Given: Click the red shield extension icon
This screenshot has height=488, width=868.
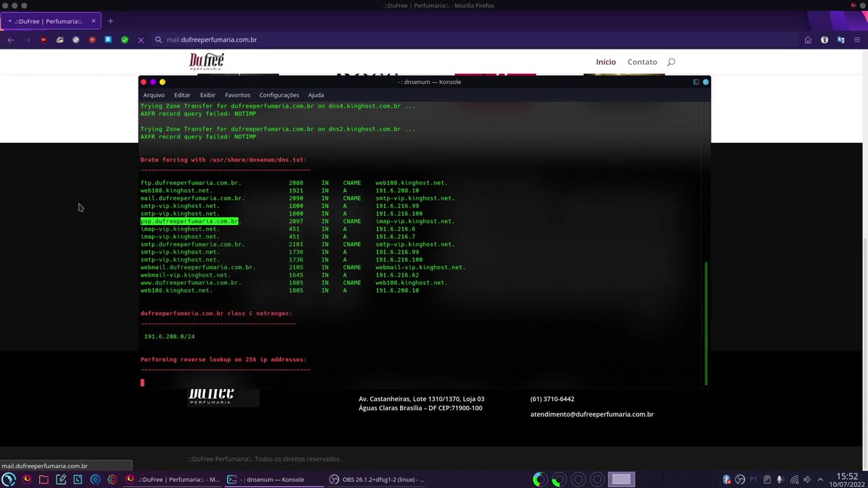Looking at the screenshot, I should click(92, 40).
